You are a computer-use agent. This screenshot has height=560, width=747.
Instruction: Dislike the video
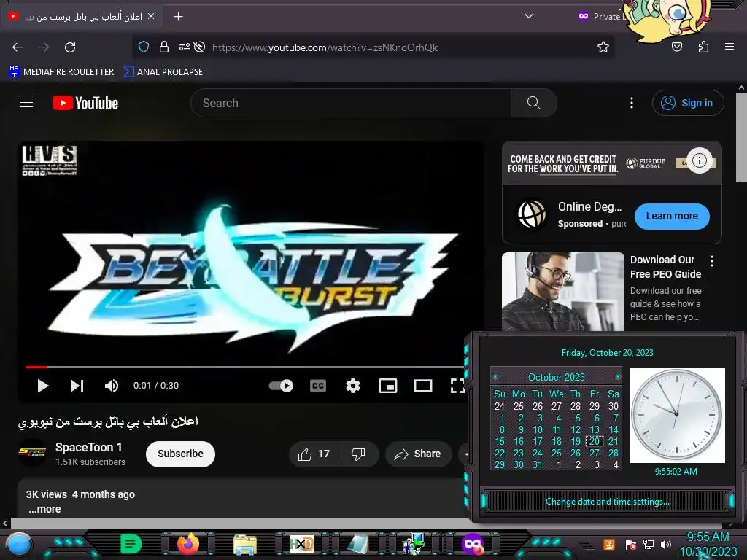point(359,454)
